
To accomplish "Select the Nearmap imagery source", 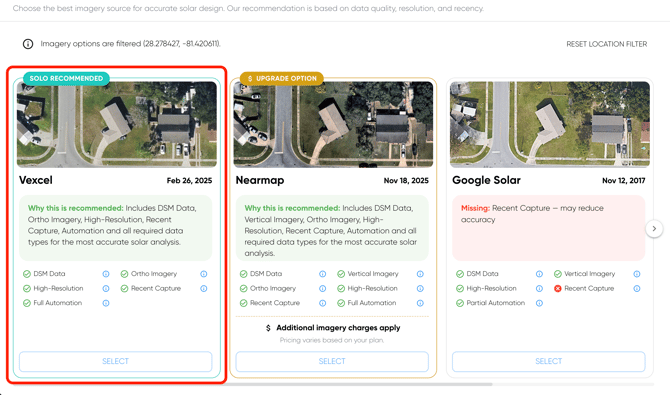I will [332, 362].
